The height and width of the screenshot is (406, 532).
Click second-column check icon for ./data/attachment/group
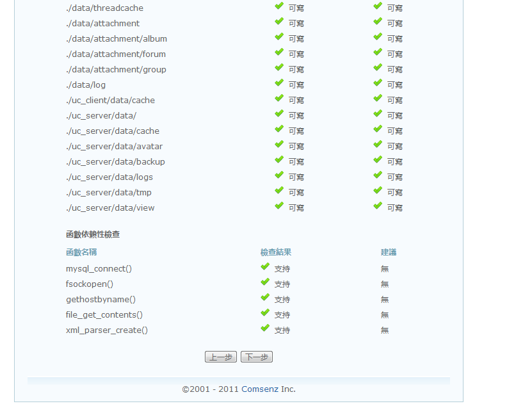coord(378,67)
